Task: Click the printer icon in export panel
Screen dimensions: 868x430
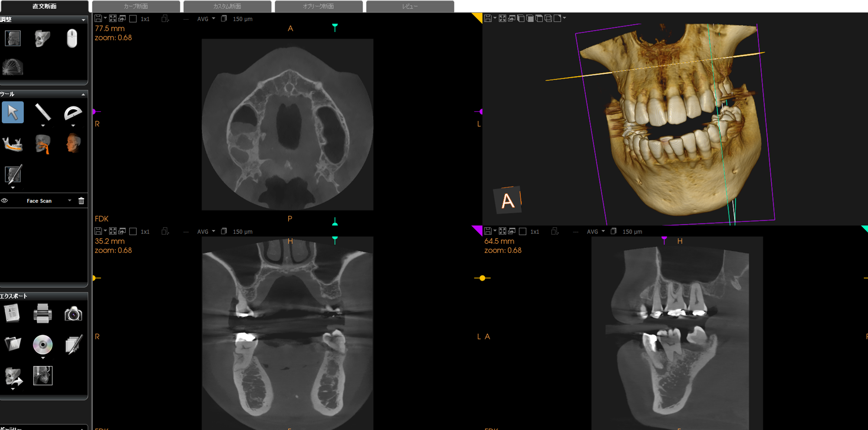Action: tap(43, 313)
